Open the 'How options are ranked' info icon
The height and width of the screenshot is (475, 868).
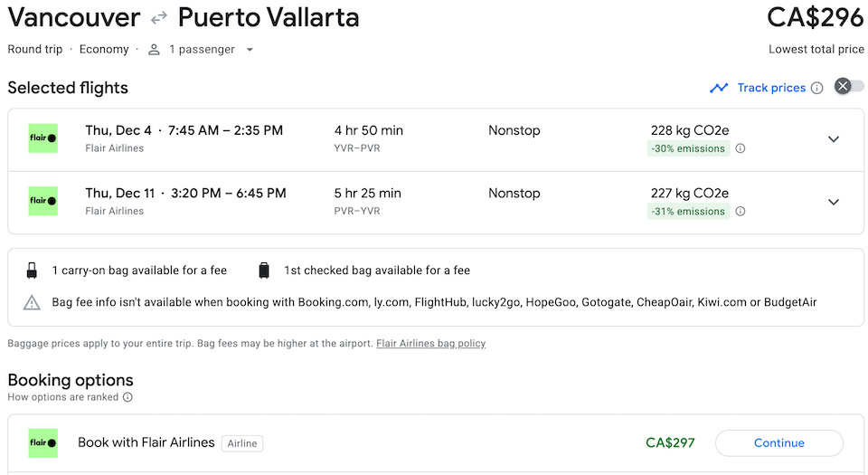[127, 397]
